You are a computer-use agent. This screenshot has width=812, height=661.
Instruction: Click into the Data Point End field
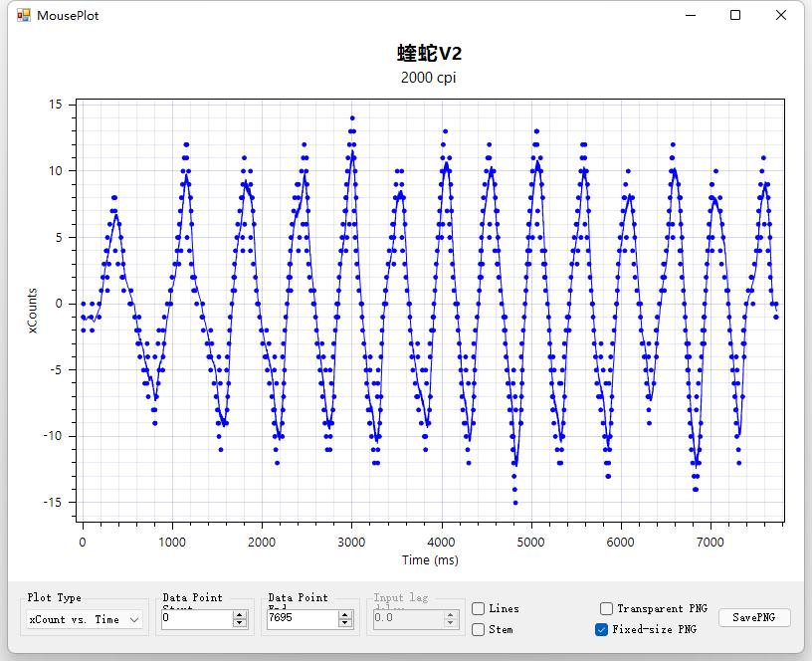pyautogui.click(x=301, y=619)
